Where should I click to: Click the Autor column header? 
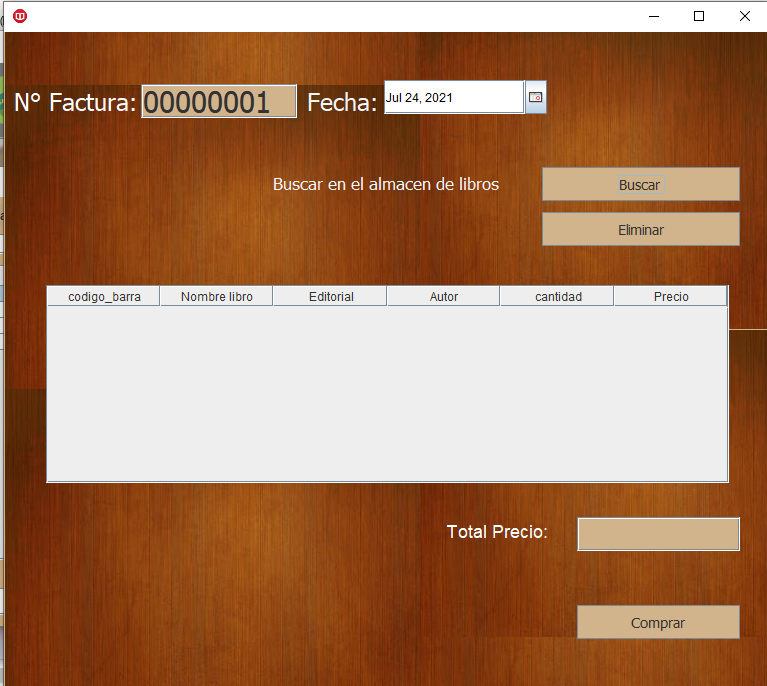pyautogui.click(x=444, y=297)
